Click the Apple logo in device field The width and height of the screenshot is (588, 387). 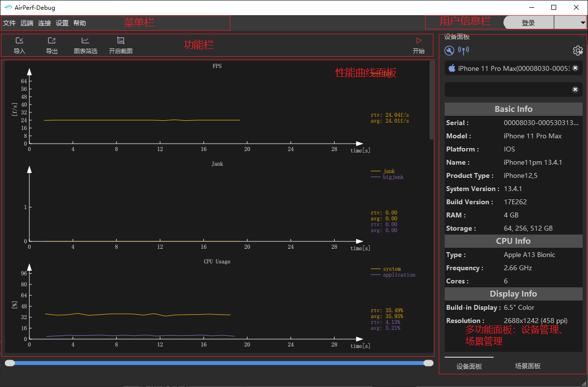coord(452,68)
